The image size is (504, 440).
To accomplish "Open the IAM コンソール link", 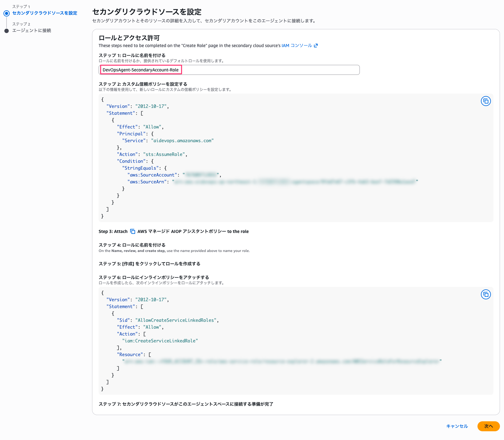I will click(x=297, y=46).
